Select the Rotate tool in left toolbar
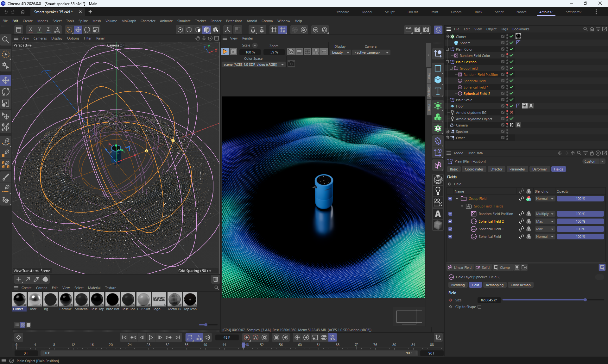This screenshot has height=364, width=608. click(x=6, y=92)
